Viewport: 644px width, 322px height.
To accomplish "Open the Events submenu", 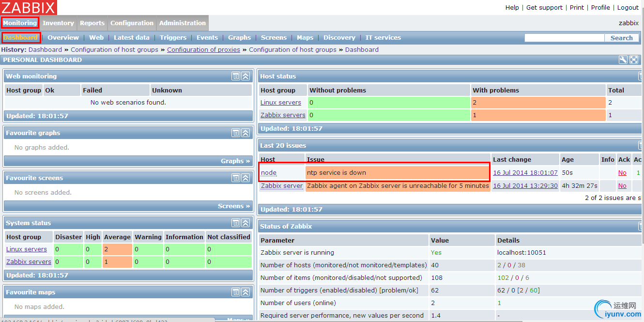I will (x=207, y=37).
